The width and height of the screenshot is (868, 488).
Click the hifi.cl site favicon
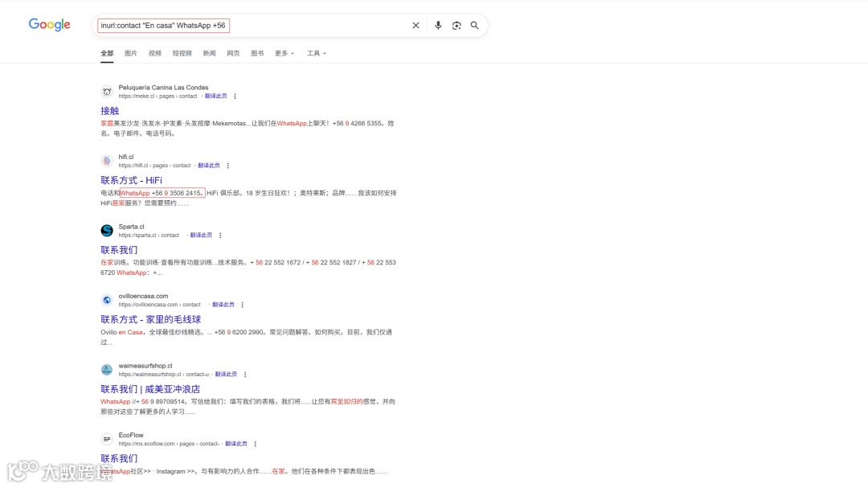pos(107,161)
